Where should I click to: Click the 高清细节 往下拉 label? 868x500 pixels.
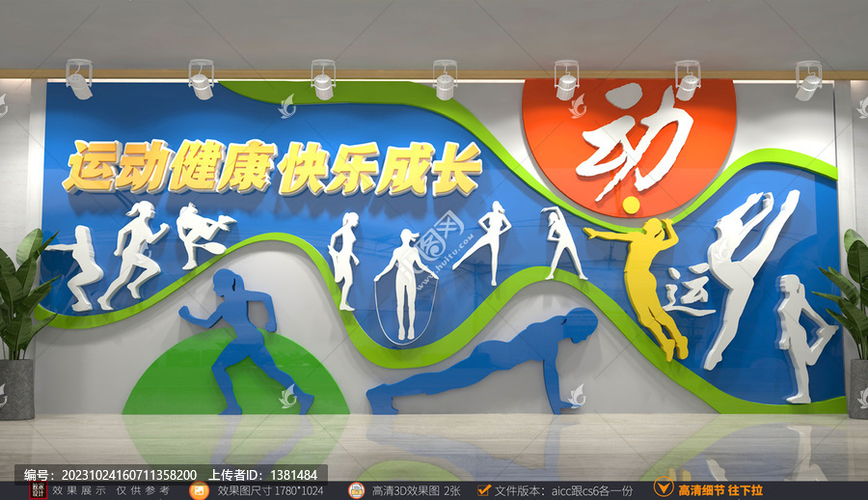click(x=720, y=490)
